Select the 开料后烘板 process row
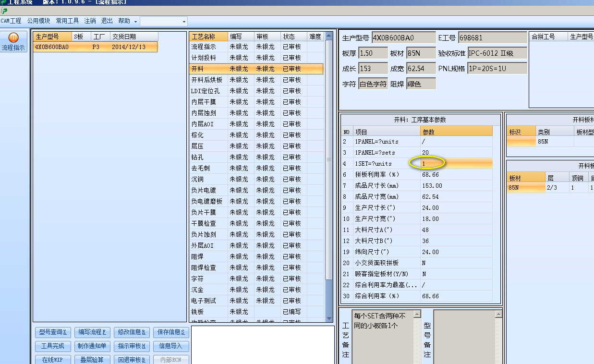The image size is (594, 364). (257, 80)
